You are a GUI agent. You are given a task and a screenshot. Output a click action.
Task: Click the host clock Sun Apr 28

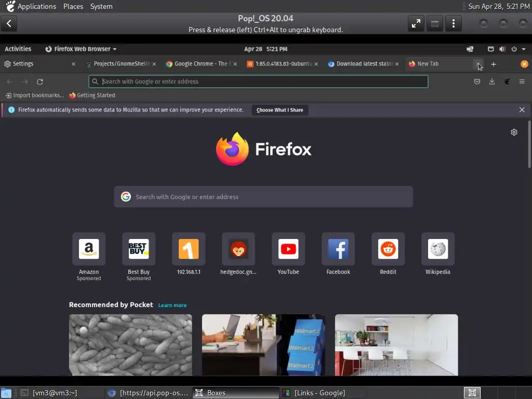499,6
